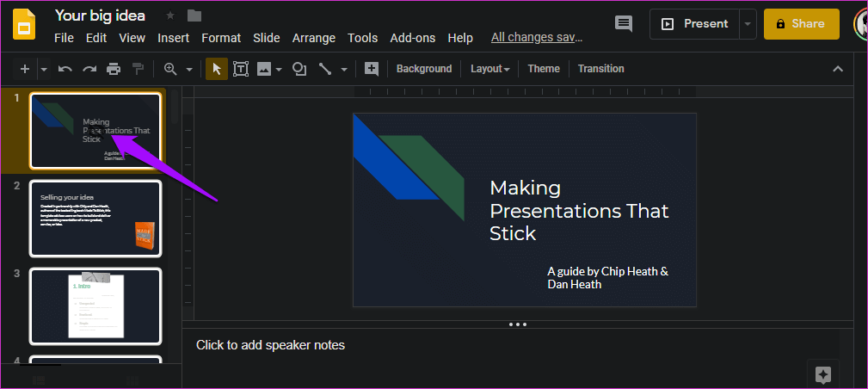868x389 pixels.
Task: Click the Theme button
Action: 544,69
